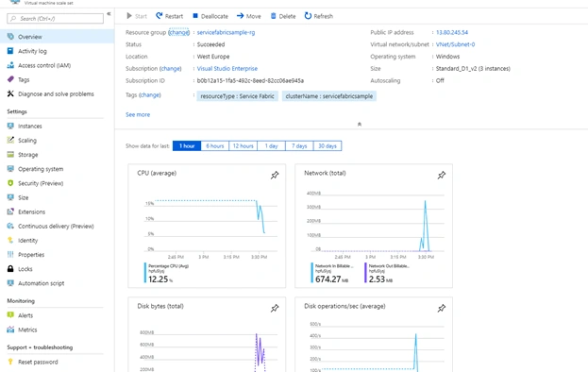Screen dimensions: 588x372
Task: Open Storage icon in Settings
Action: point(10,155)
